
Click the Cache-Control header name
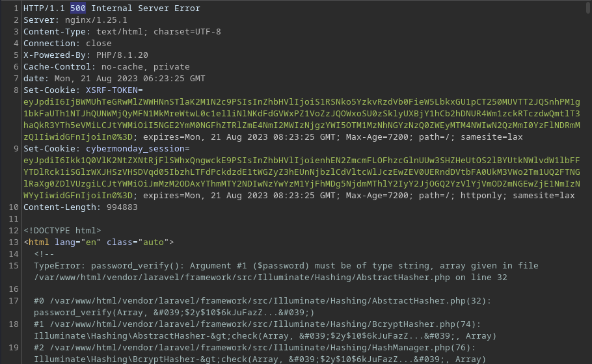57,67
